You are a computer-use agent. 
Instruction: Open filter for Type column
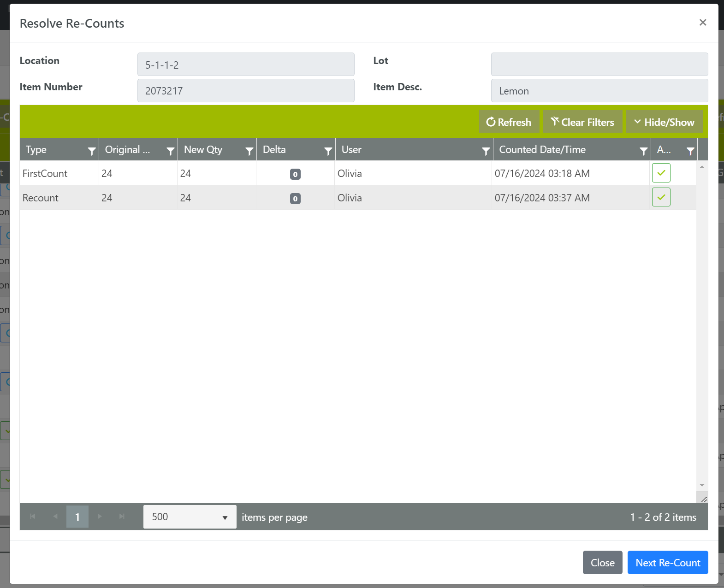click(x=91, y=151)
